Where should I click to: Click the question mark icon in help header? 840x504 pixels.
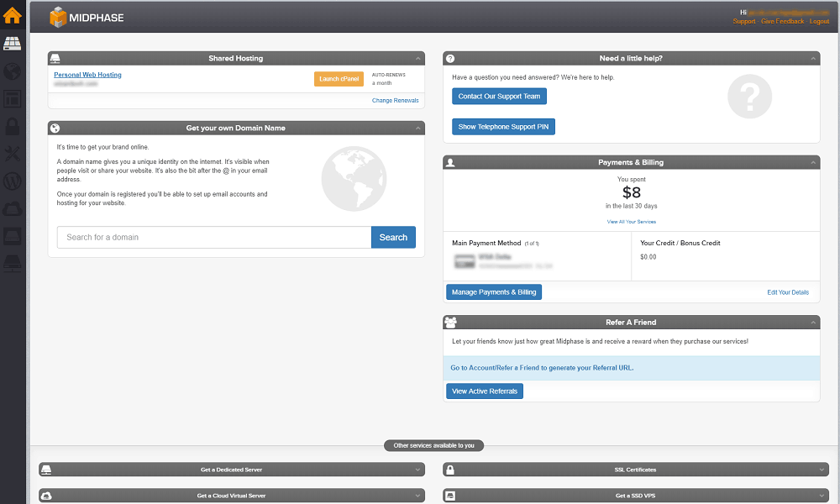pos(450,59)
